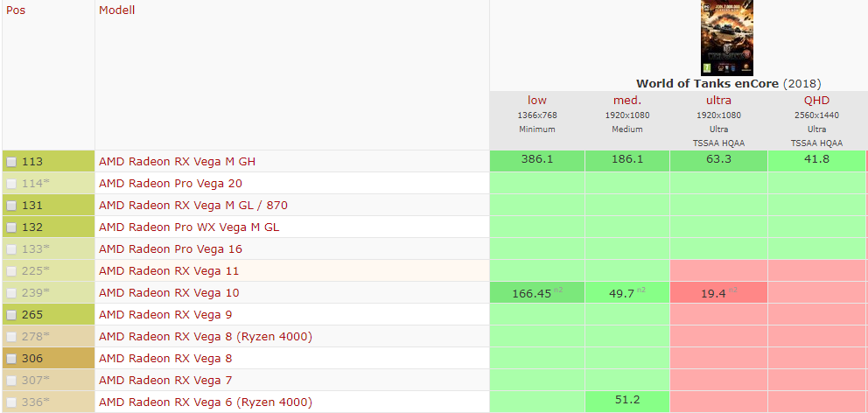
Task: Click the 386.1 benchmark value
Action: [x=537, y=159]
